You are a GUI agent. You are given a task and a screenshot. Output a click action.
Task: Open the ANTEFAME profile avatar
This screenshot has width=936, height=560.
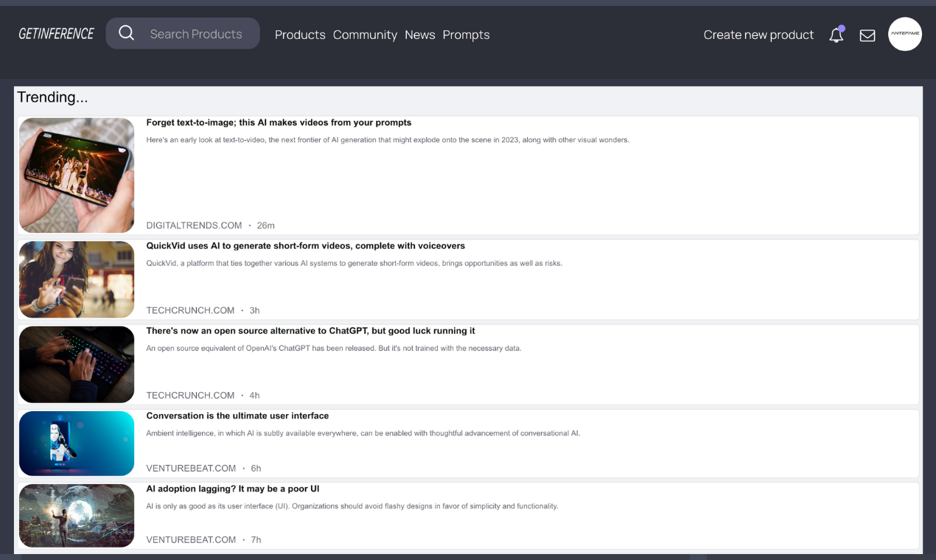[905, 34]
